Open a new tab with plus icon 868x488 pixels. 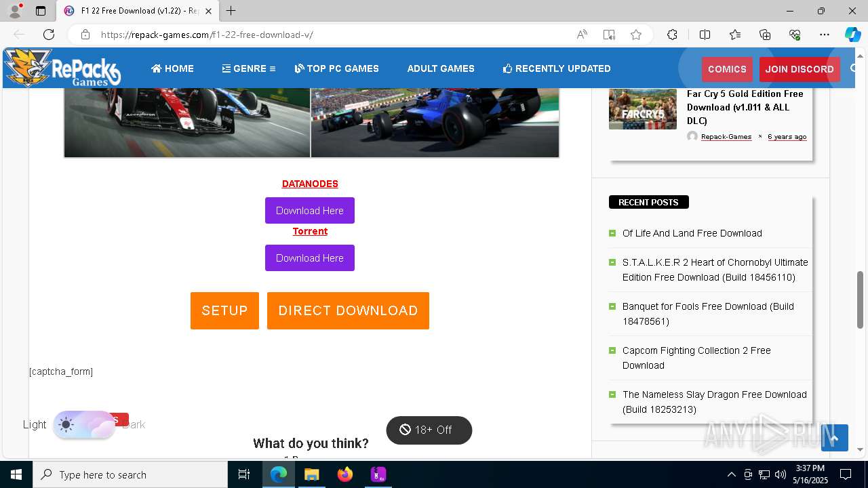pos(231,11)
